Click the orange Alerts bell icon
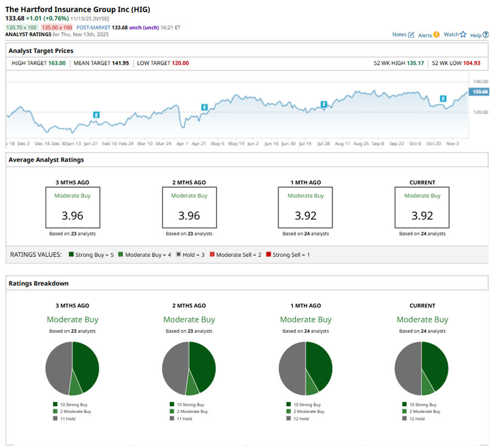The height and width of the screenshot is (448, 495). [x=436, y=35]
